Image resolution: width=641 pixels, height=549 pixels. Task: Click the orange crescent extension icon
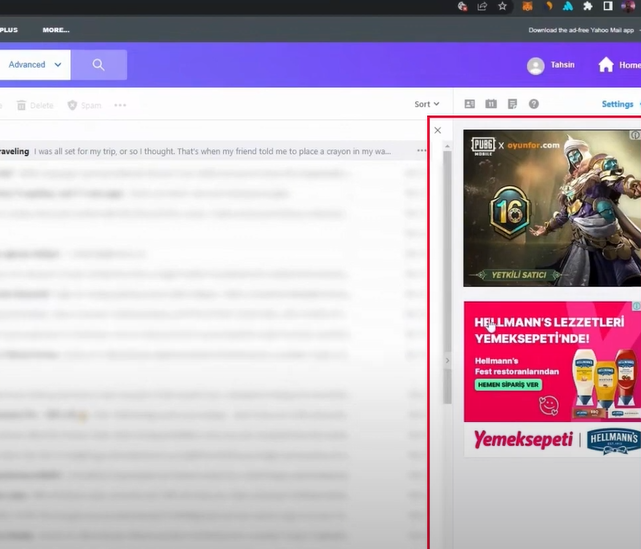(549, 6)
